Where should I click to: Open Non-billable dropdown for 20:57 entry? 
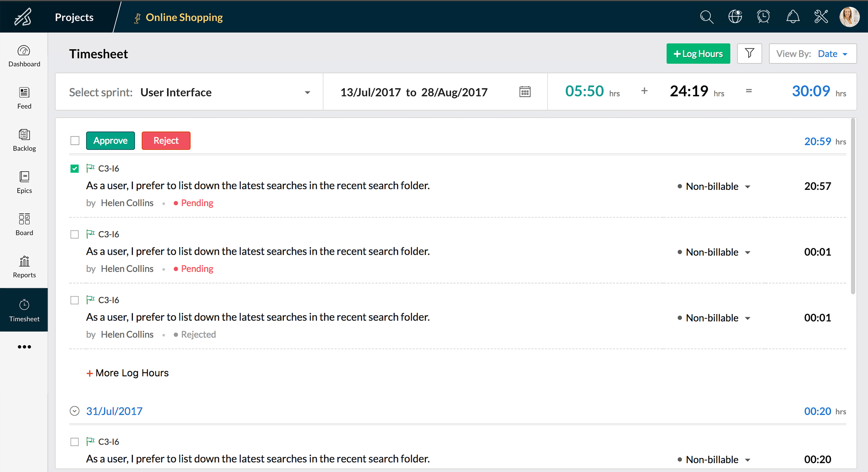click(714, 186)
